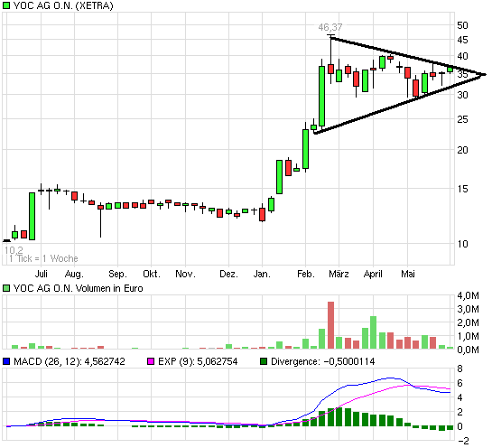Click the MACD axis value '6'
492x448 pixels.
[460, 383]
